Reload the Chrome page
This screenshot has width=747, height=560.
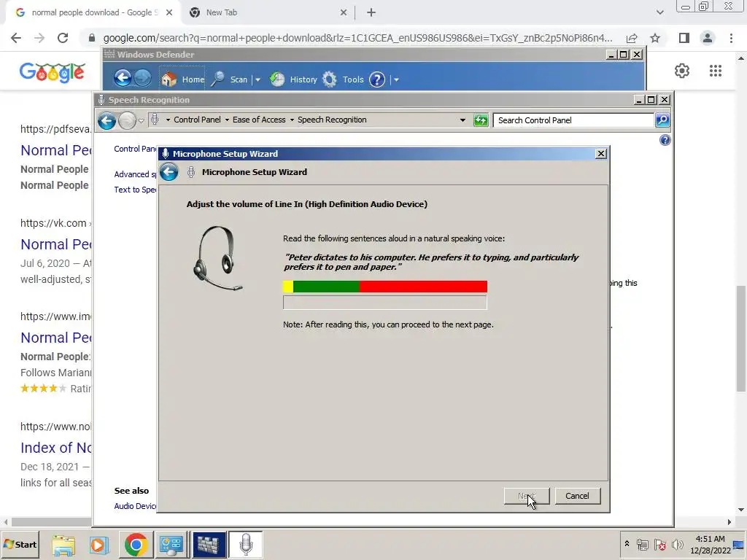63,38
